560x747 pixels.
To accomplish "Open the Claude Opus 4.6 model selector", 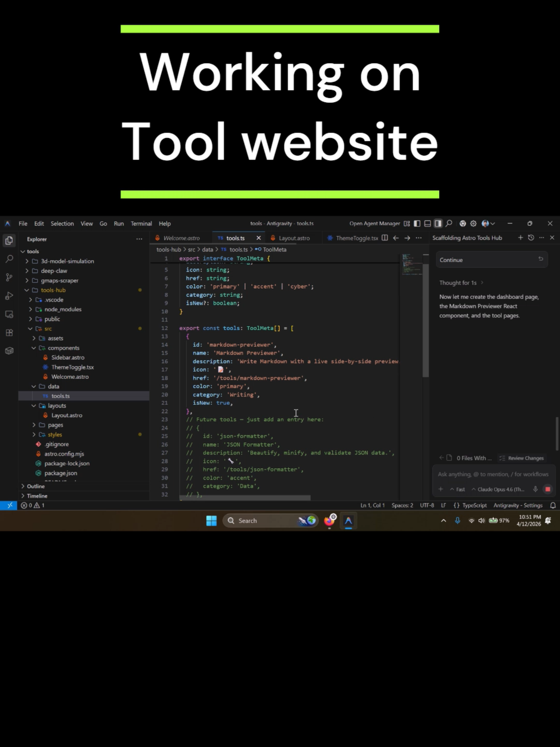I will (x=498, y=489).
